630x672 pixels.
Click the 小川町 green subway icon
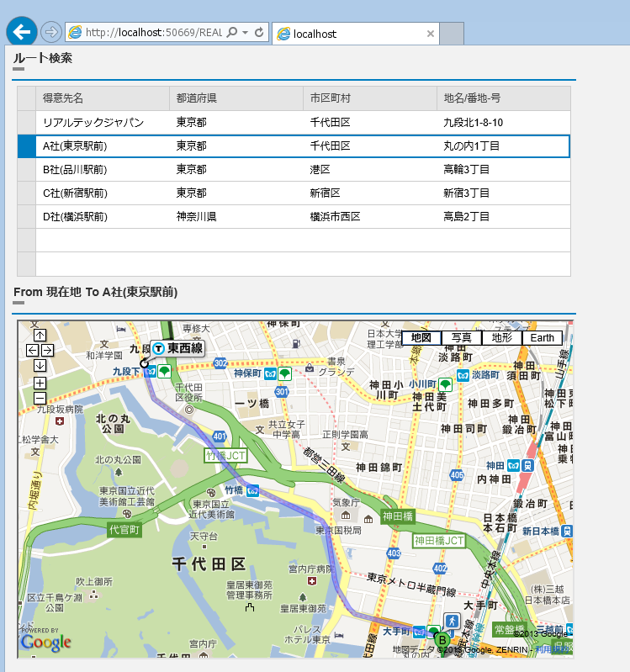point(445,384)
